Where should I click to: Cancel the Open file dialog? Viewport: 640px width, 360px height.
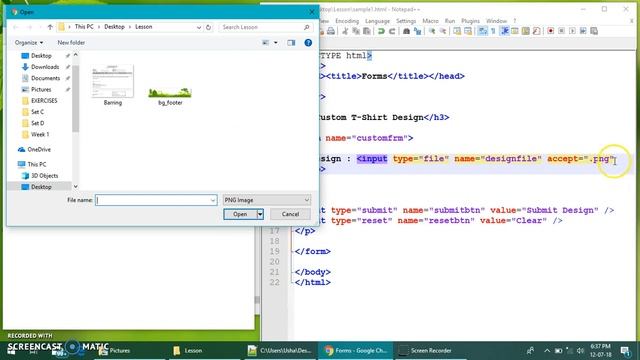tap(290, 214)
